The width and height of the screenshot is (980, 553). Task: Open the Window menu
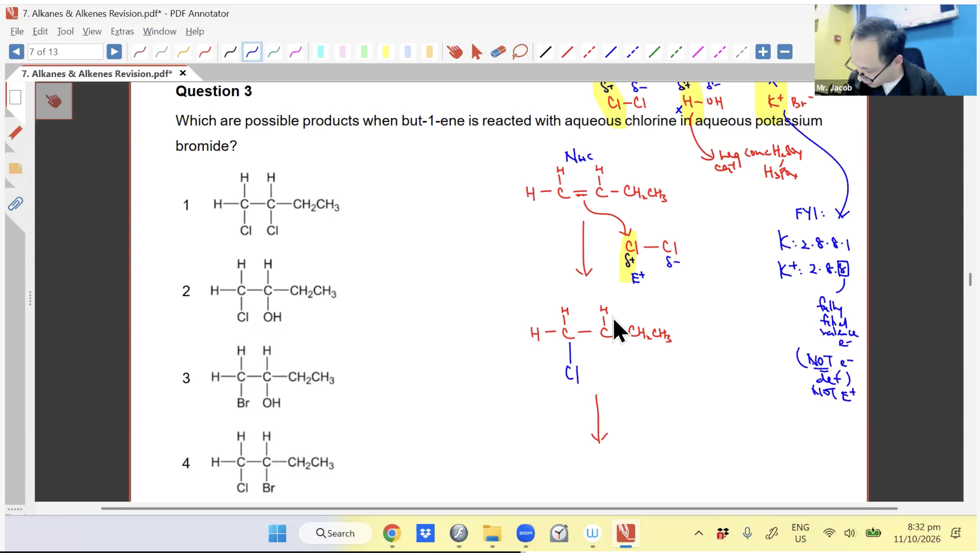point(159,31)
